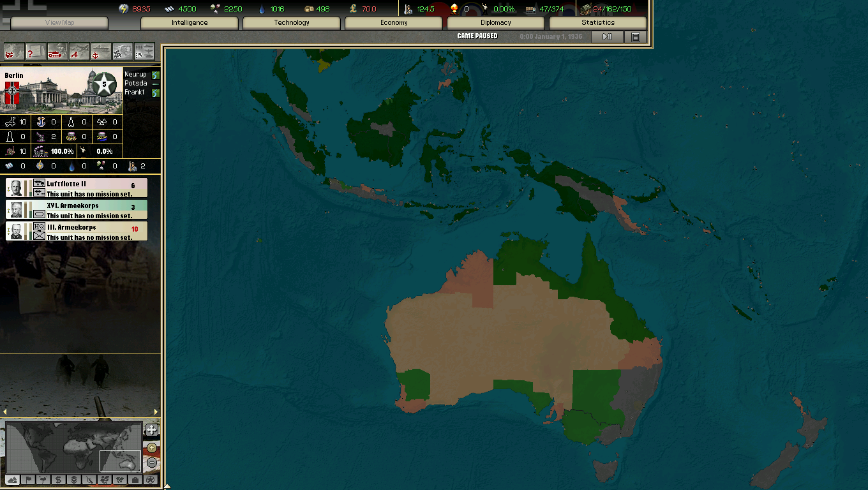Click the red question mark toolbar icon
Image resolution: width=868 pixels, height=490 pixels.
point(36,52)
